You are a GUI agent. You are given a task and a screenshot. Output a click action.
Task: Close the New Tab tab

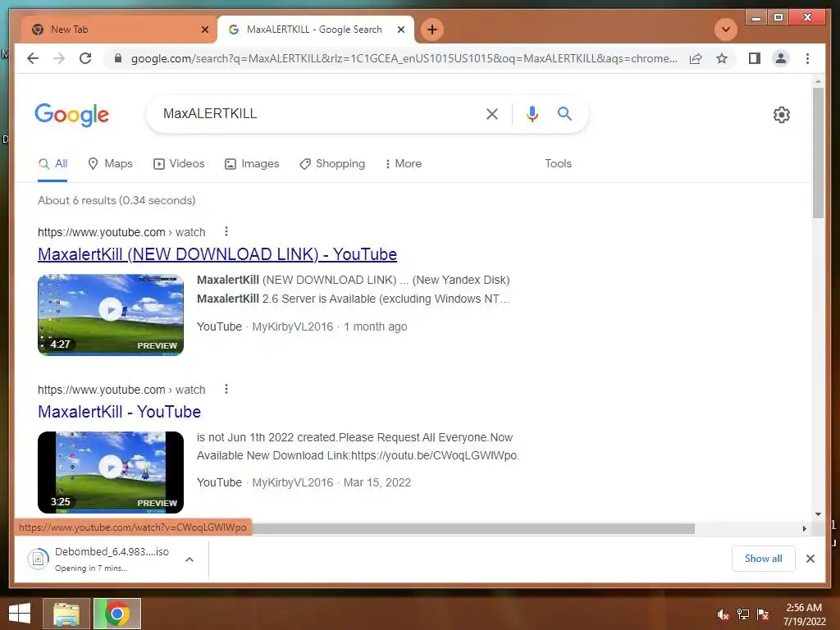(x=204, y=30)
